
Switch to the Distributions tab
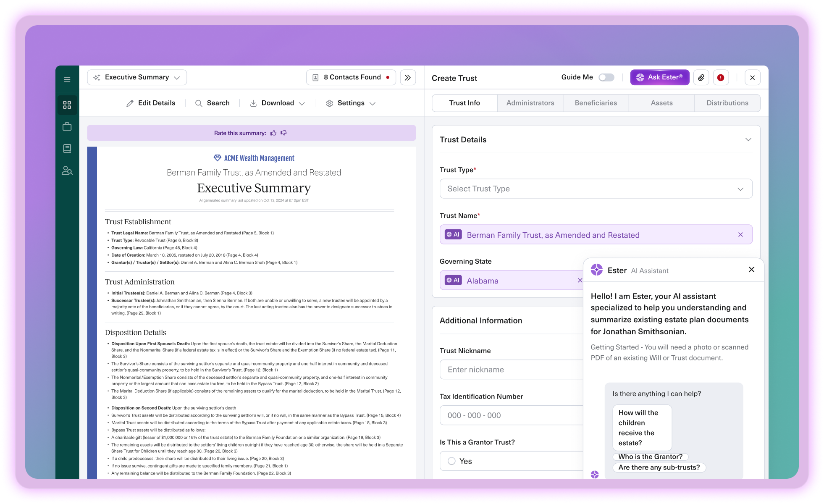[x=727, y=103]
